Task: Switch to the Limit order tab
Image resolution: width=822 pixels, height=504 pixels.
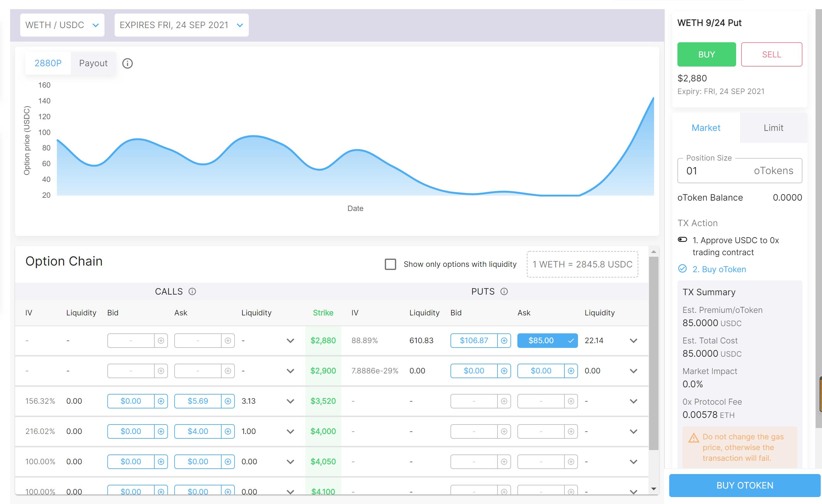Action: pyautogui.click(x=773, y=128)
